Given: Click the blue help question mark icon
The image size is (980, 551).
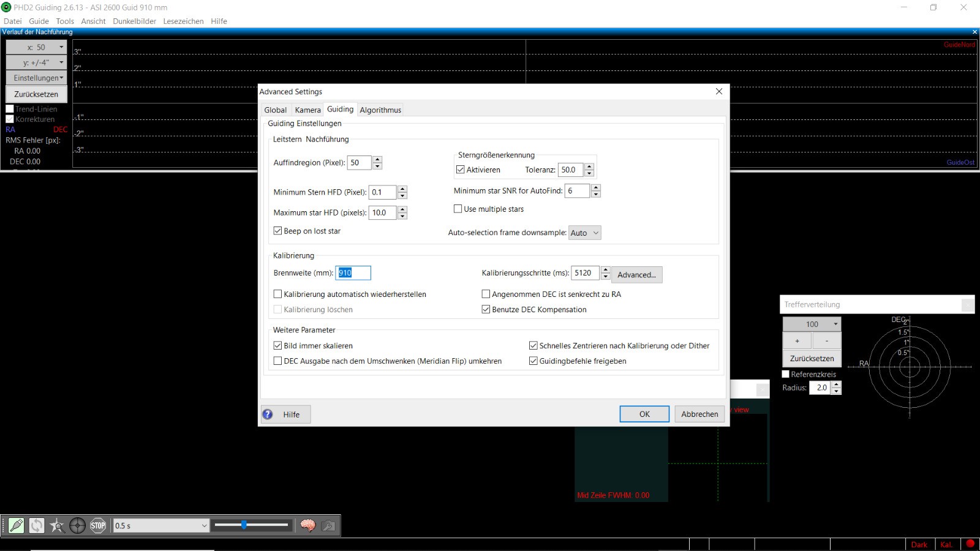Looking at the screenshot, I should click(268, 414).
